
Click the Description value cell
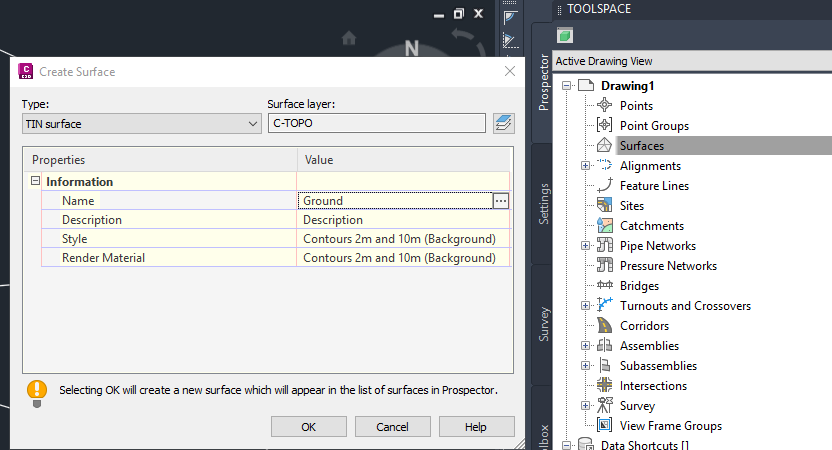[x=403, y=220]
